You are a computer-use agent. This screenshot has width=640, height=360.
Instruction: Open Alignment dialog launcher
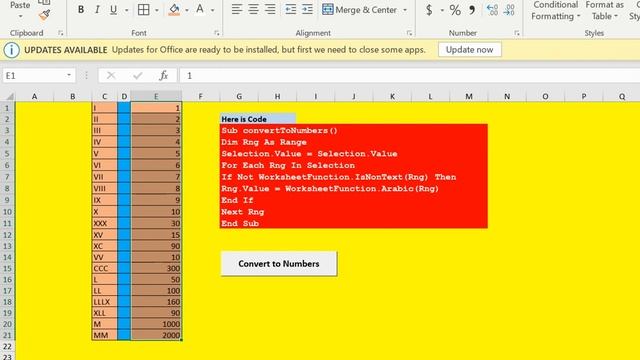pos(409,33)
